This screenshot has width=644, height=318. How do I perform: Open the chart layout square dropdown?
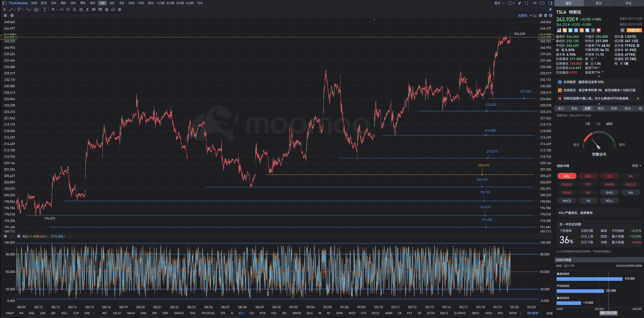511,3
